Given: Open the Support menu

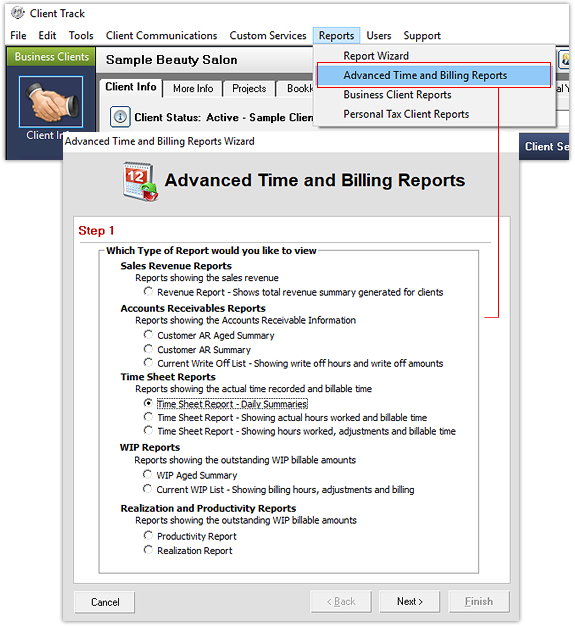Looking at the screenshot, I should pos(422,36).
